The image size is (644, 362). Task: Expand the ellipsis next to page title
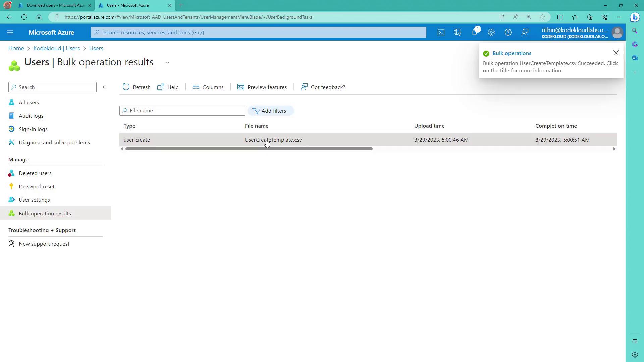click(167, 62)
